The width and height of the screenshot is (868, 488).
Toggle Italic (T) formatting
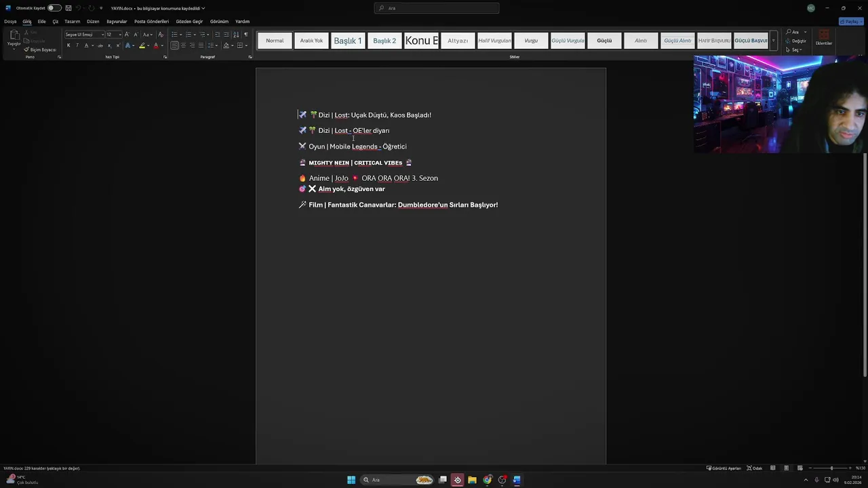coord(77,45)
